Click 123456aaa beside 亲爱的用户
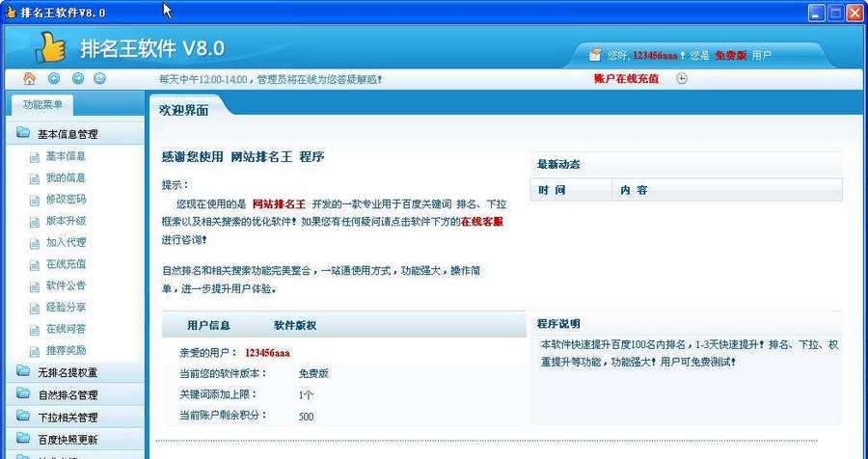The height and width of the screenshot is (459, 868). pyautogui.click(x=267, y=353)
